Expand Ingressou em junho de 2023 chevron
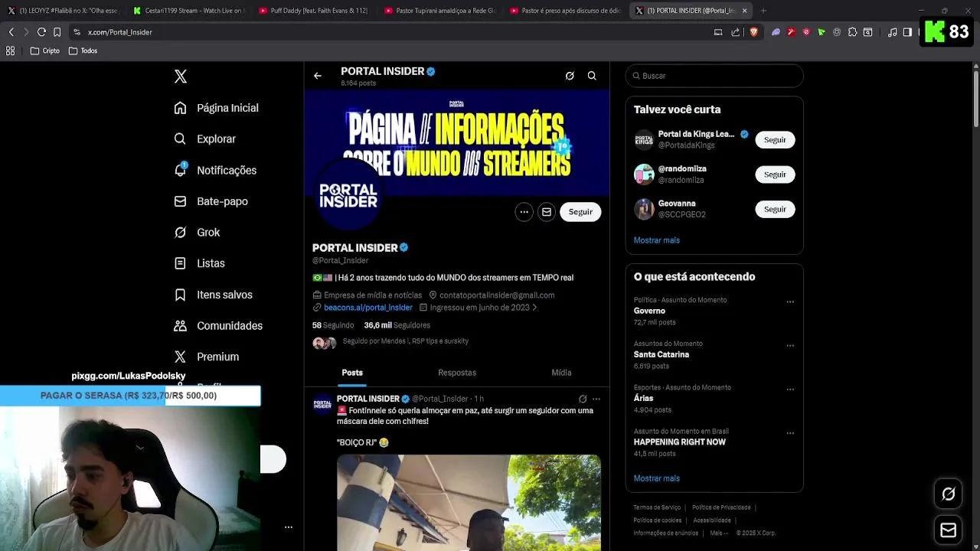This screenshot has height=551, width=980. pos(534,308)
